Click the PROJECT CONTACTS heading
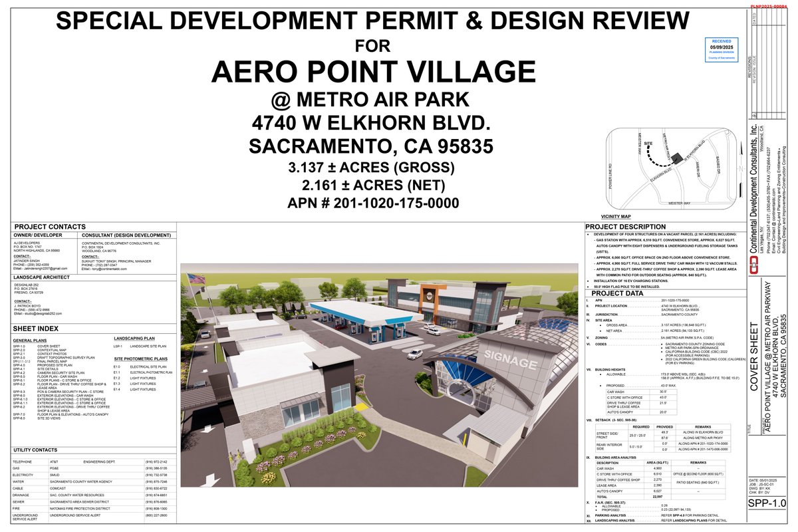The width and height of the screenshot is (798, 532). coord(49,226)
